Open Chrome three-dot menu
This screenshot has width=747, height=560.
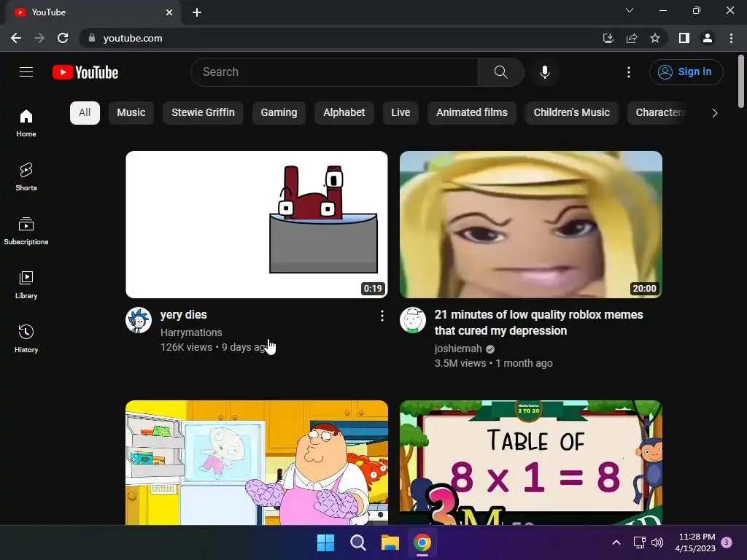click(731, 38)
